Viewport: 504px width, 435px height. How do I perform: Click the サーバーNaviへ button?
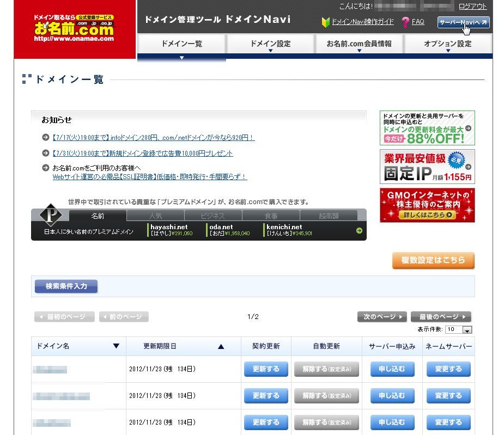click(x=463, y=22)
